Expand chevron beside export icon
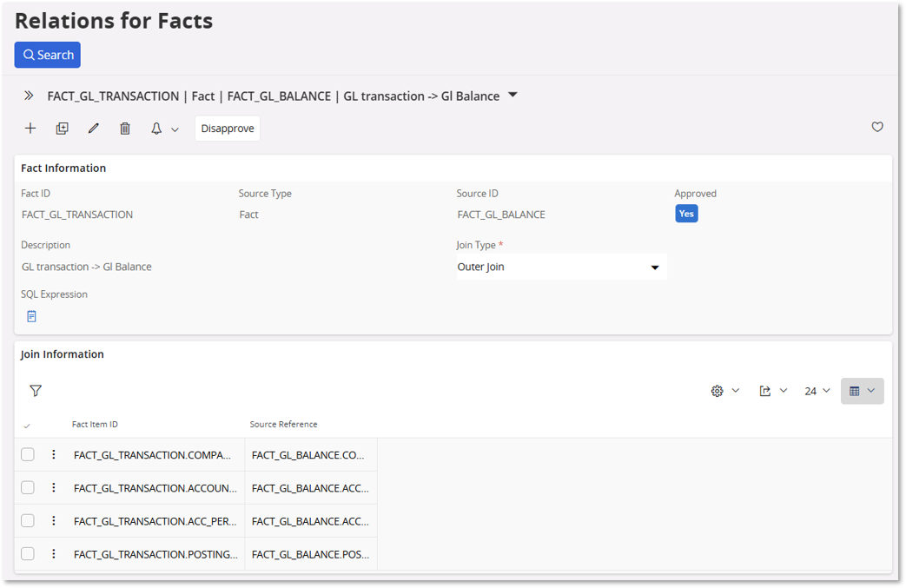 point(784,391)
